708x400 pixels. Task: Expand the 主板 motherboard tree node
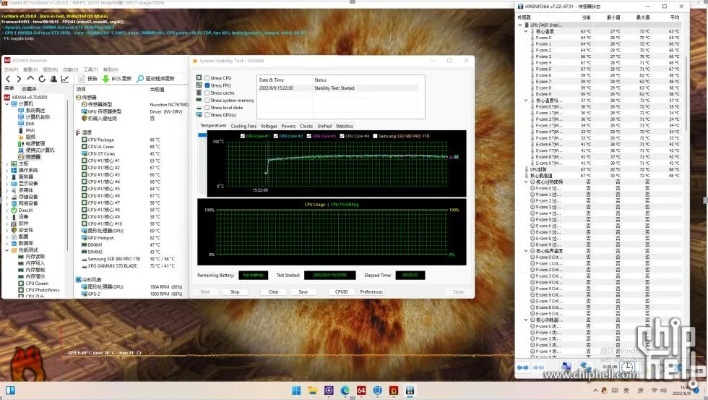click(x=9, y=163)
